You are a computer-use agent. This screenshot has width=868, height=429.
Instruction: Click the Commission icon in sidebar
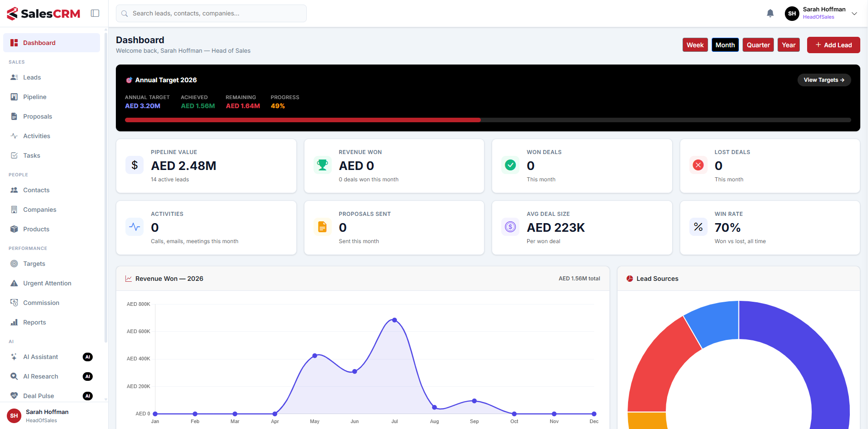(14, 303)
